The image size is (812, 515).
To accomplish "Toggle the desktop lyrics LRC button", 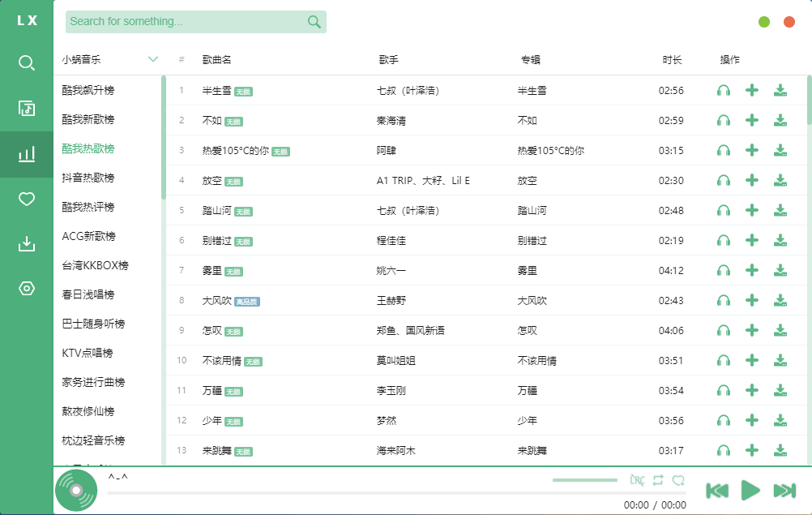I will coord(637,480).
